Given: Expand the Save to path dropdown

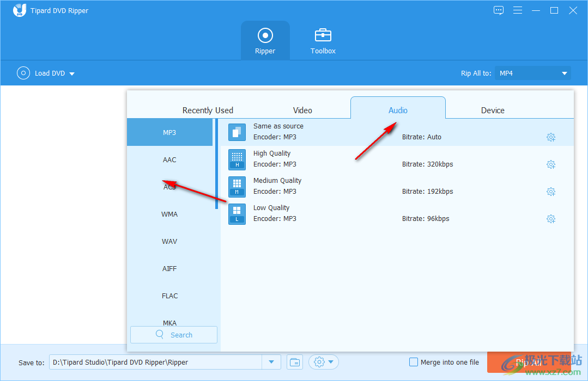Looking at the screenshot, I should 271,362.
